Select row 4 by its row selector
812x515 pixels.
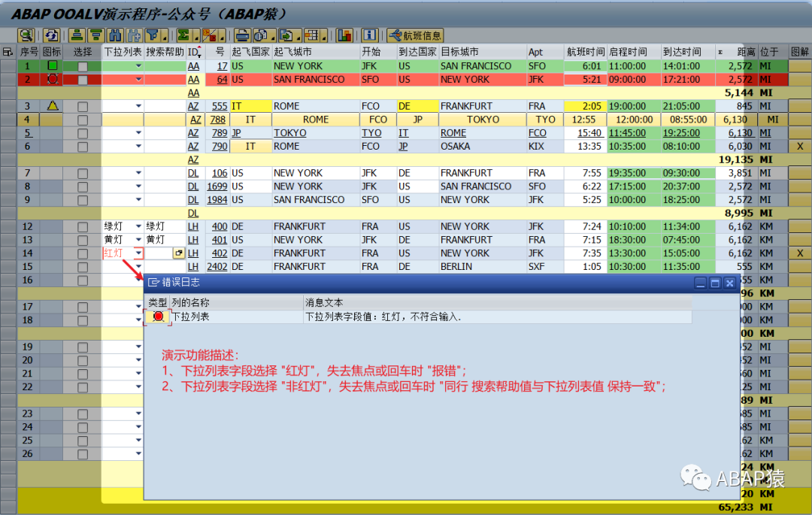click(8, 120)
